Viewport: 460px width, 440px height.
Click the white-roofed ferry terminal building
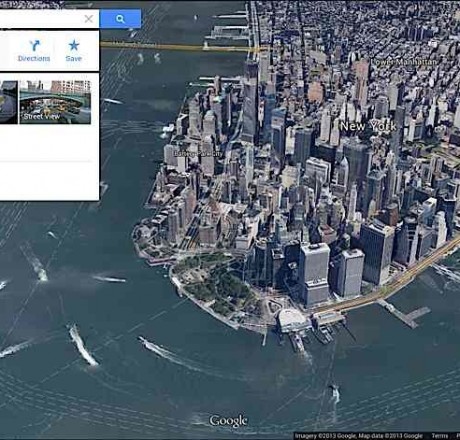[293, 319]
